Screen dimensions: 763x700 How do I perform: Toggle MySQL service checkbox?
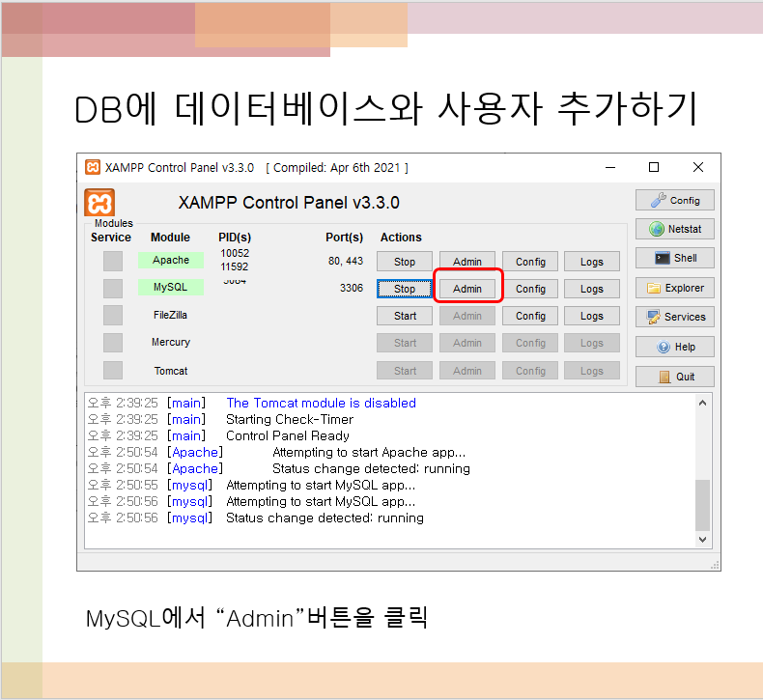[113, 289]
